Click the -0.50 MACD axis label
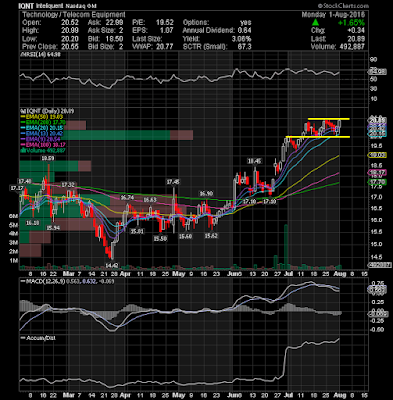This screenshot has width=393, height=400. coord(377,330)
